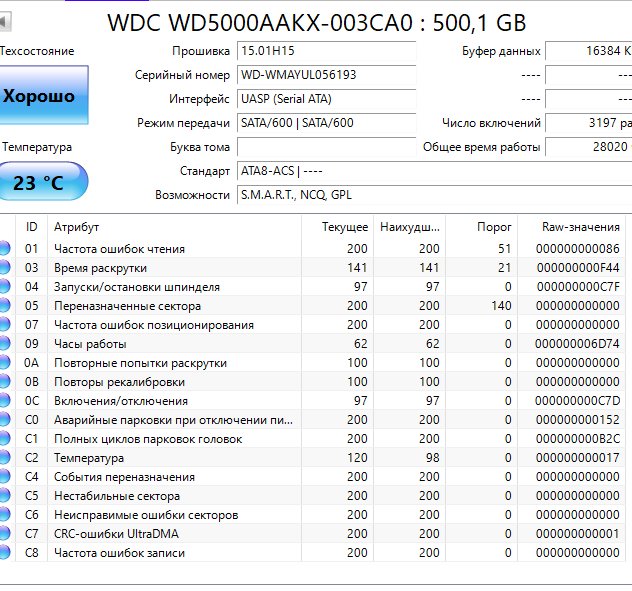This screenshot has width=632, height=591.
Task: Click the status icon for Частота ошибок записи
Action: click(4, 553)
